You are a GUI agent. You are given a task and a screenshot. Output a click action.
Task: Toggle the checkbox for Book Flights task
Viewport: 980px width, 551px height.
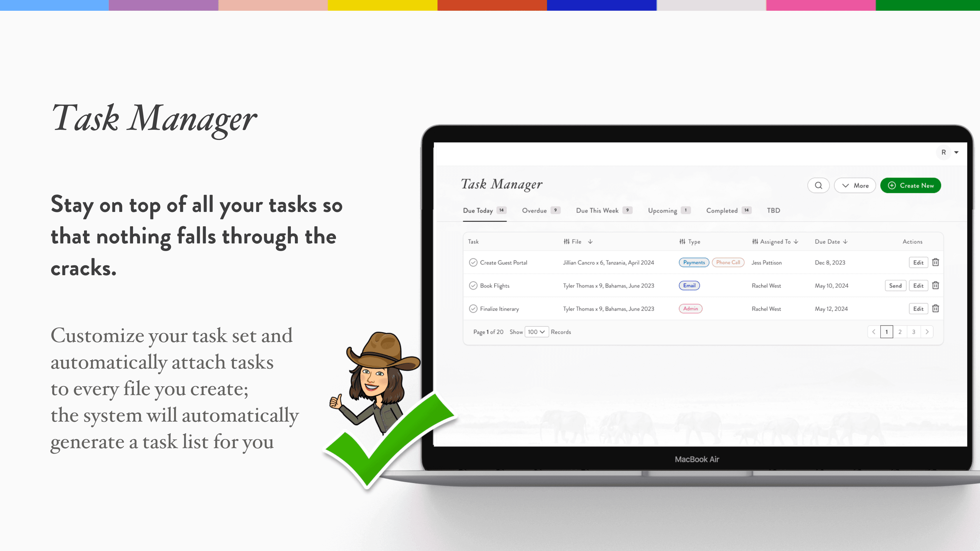click(473, 285)
